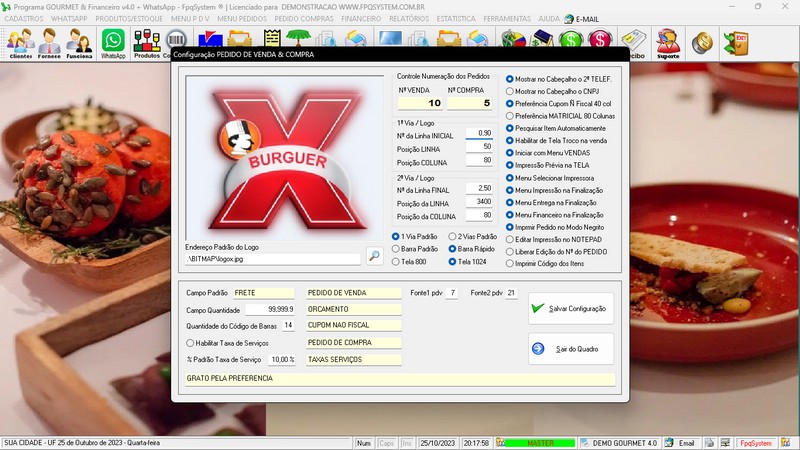
Task: Click the Fonte1 pdv value field
Action: (x=452, y=293)
